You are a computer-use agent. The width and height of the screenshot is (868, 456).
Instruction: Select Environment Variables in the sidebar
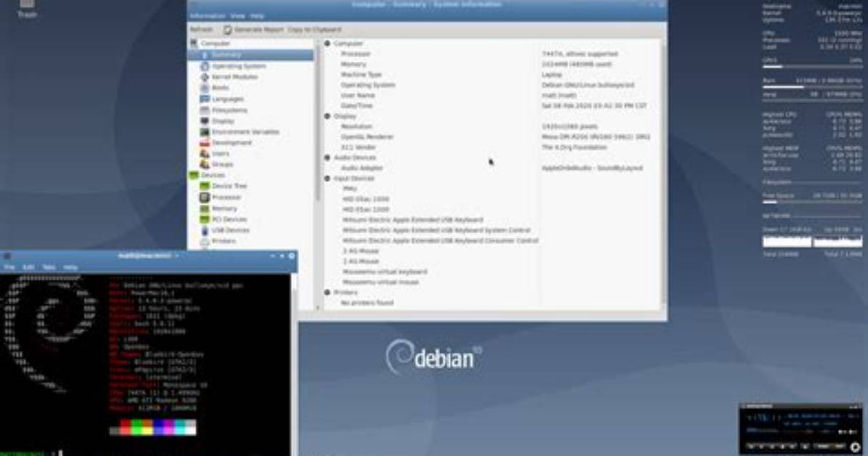245,132
